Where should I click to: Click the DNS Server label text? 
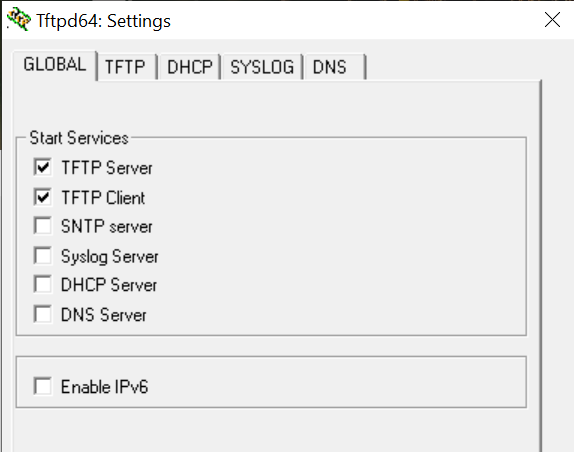104,315
